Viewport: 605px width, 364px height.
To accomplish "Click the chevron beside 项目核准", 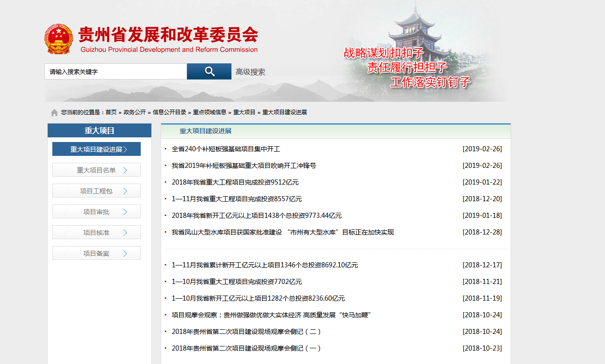I will pyautogui.click(x=125, y=233).
